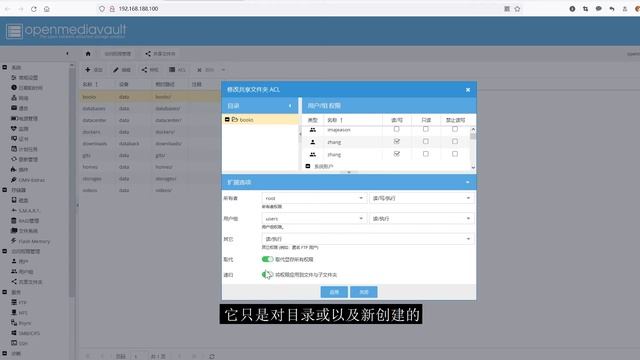Reload the page in the browser

pyautogui.click(x=33, y=9)
